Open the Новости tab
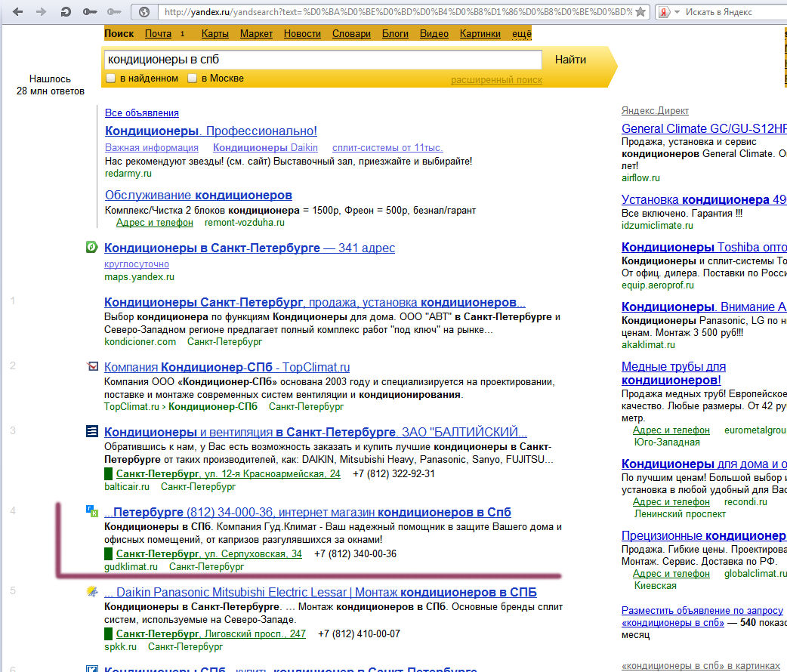787x672 pixels. [x=302, y=34]
